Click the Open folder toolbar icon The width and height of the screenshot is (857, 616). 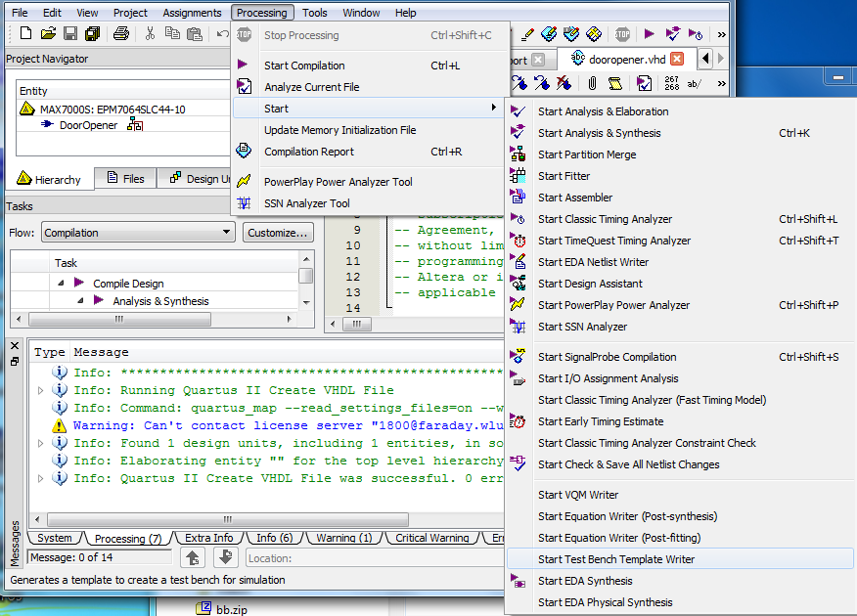click(48, 34)
